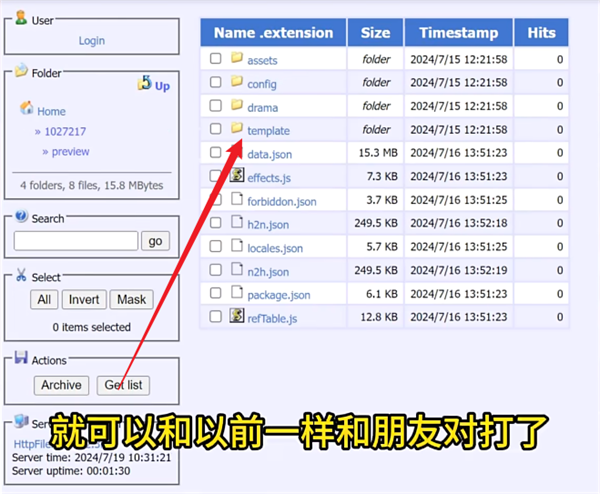Click the assets folder icon
Screen dimensions: 600x494
click(x=237, y=59)
